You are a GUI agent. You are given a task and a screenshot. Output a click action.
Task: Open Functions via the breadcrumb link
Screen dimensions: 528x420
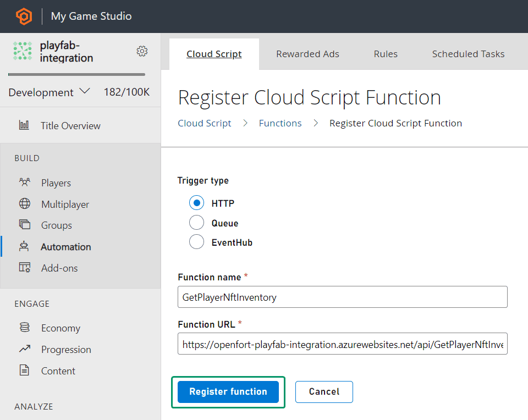[x=280, y=123]
